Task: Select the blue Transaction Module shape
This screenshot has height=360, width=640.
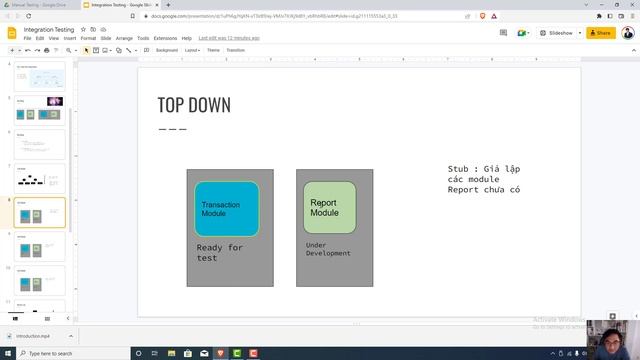Action: pyautogui.click(x=227, y=209)
